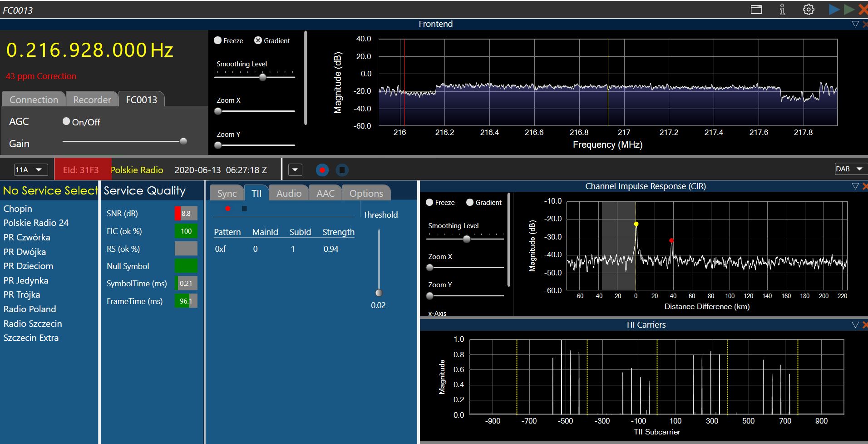868x444 pixels.
Task: Select the Radio Szczecin service
Action: coord(33,324)
